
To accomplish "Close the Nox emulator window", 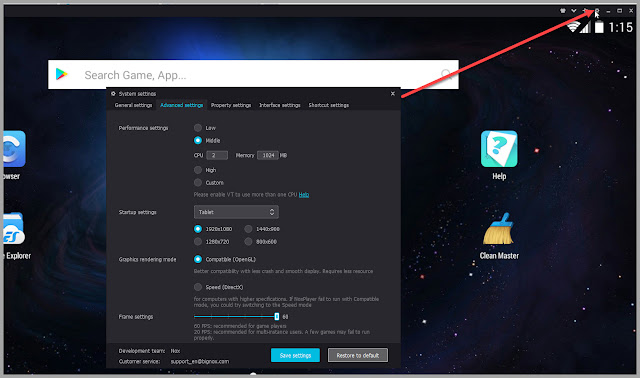I will click(631, 11).
